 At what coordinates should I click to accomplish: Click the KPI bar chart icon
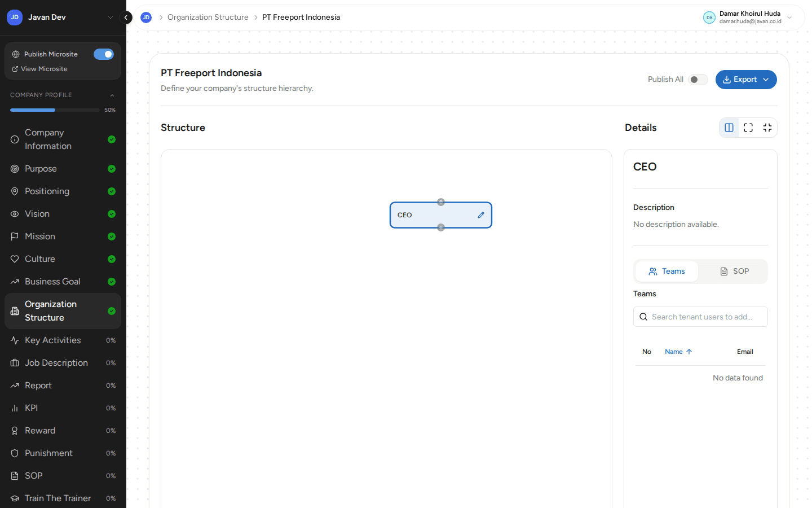click(x=15, y=408)
